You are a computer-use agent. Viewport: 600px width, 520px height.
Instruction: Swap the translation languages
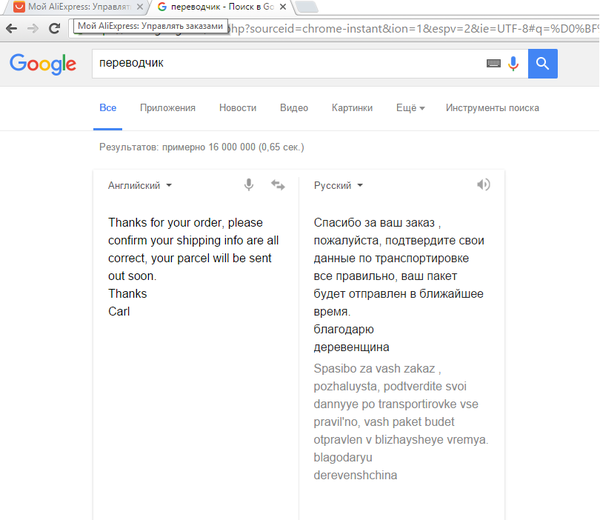[277, 185]
